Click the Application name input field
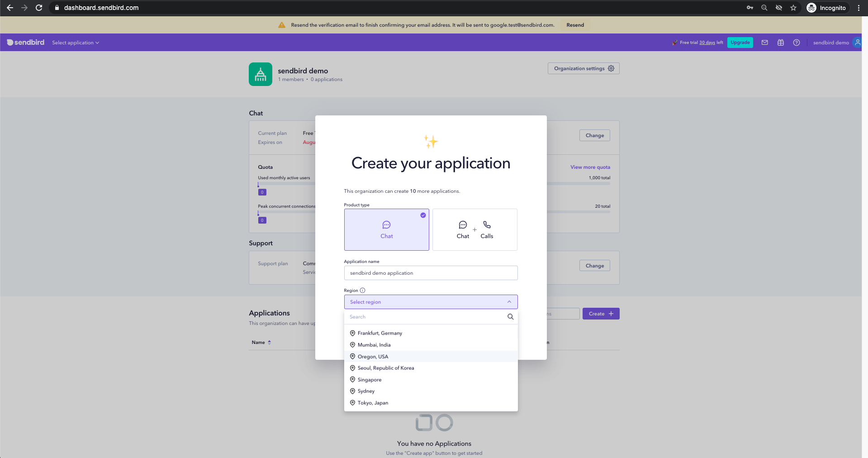The height and width of the screenshot is (458, 868). [431, 273]
